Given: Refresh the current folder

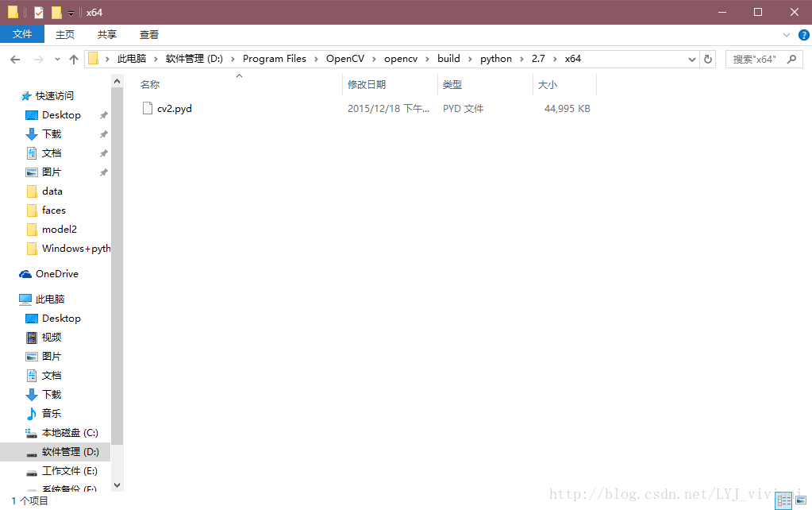Looking at the screenshot, I should [708, 60].
